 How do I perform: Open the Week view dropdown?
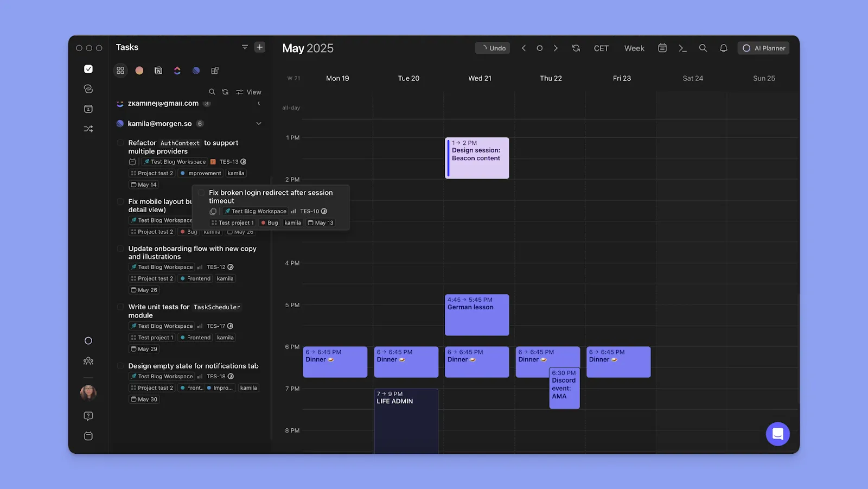point(634,48)
